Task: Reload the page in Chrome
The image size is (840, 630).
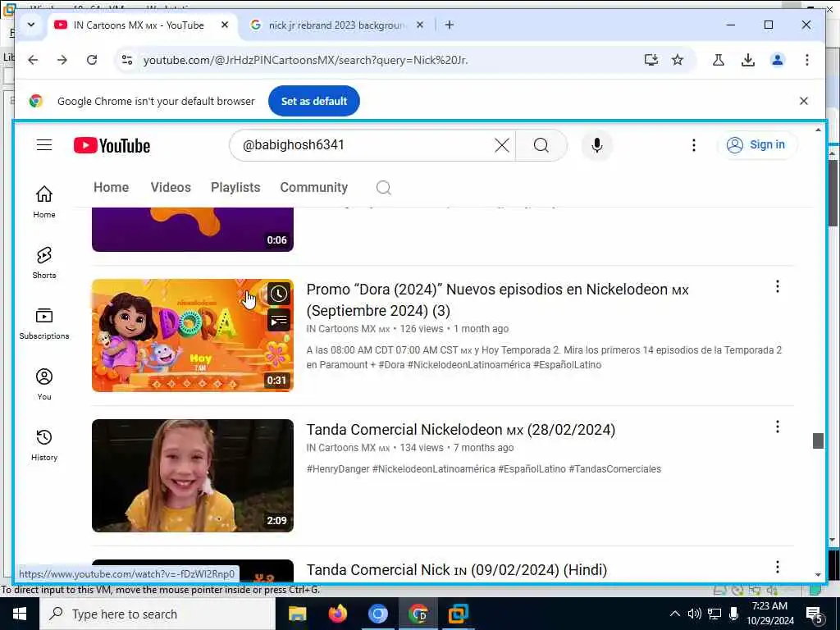Action: point(92,60)
